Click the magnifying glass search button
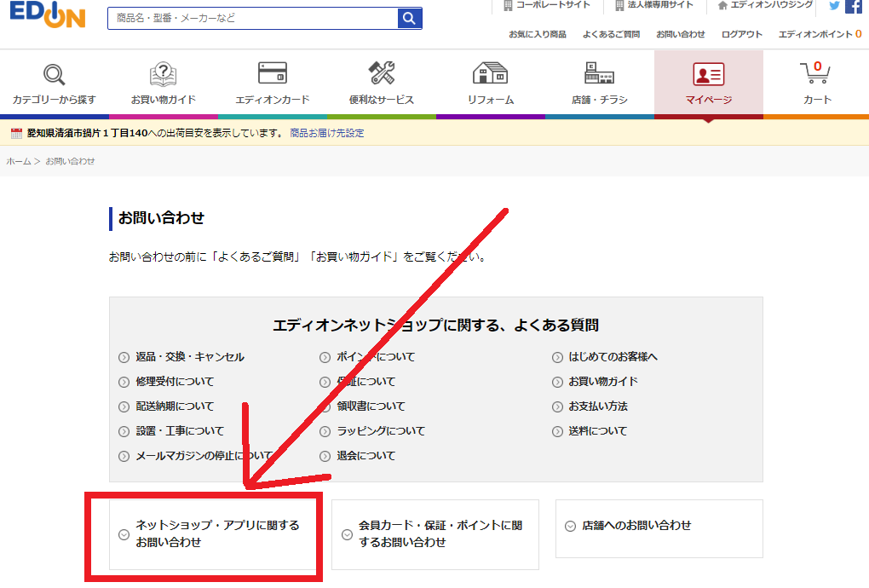869x588 pixels. [410, 18]
